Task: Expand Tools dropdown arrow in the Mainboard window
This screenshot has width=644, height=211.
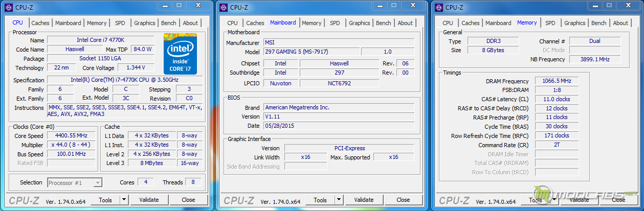Action: 339,200
